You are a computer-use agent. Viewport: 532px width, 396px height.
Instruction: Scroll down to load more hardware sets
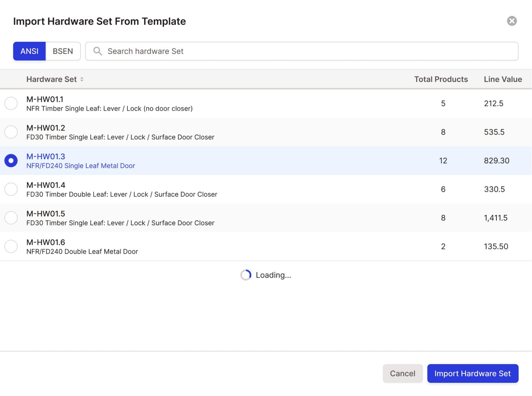pyautogui.click(x=266, y=275)
